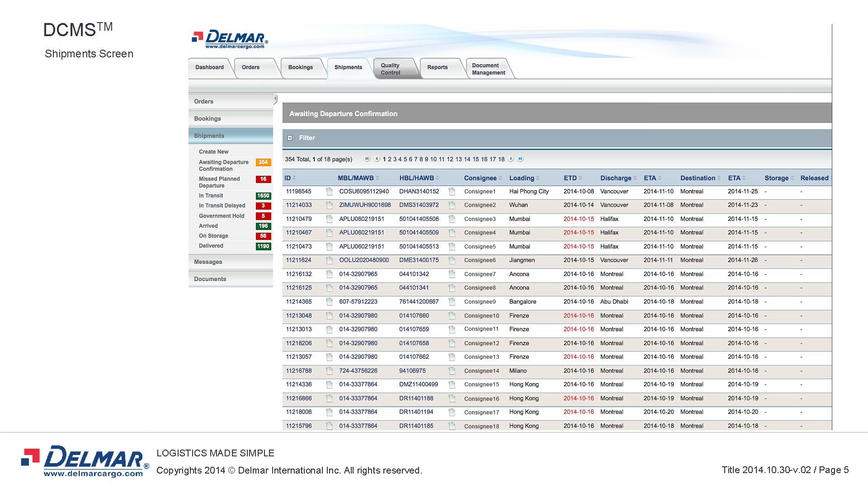Open Government Hold shipments list
The height and width of the screenshot is (488, 868).
pos(222,216)
